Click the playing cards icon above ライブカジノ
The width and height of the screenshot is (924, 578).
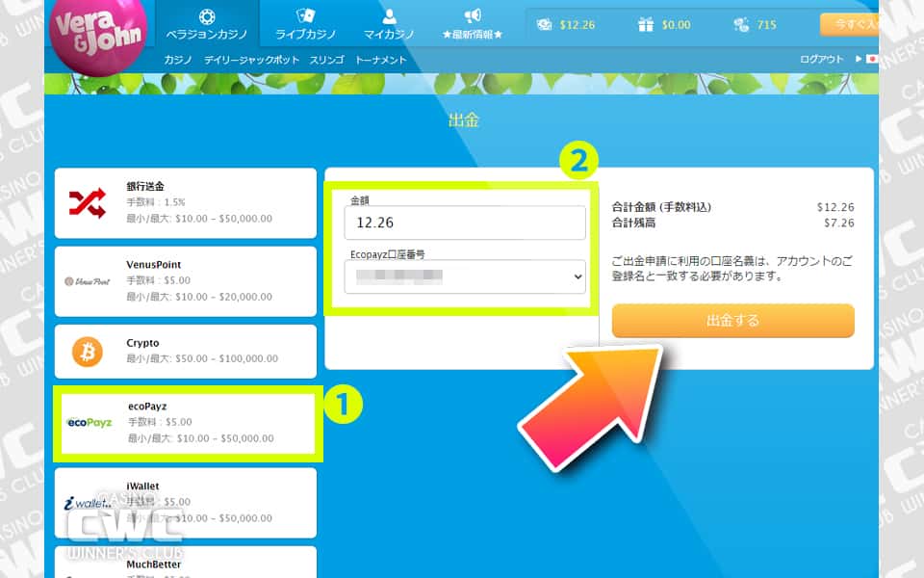[305, 15]
